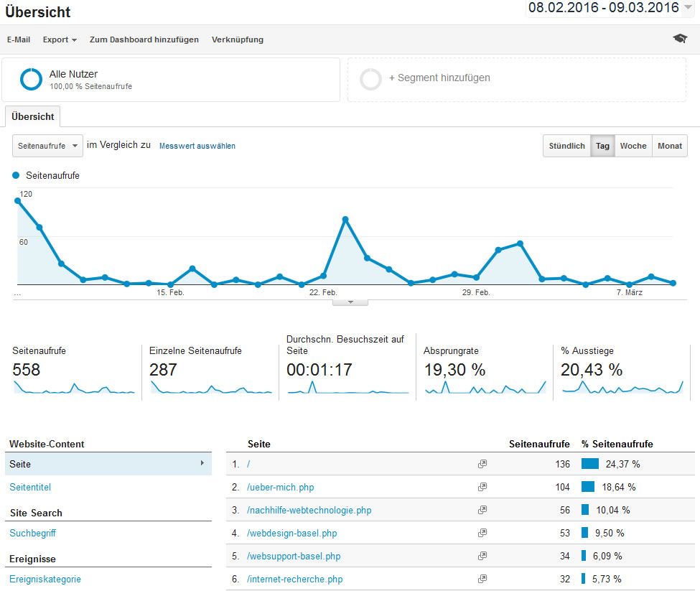Switch chart granularity to Stündlich
Viewport: 700px width, 591px height.
566,146
